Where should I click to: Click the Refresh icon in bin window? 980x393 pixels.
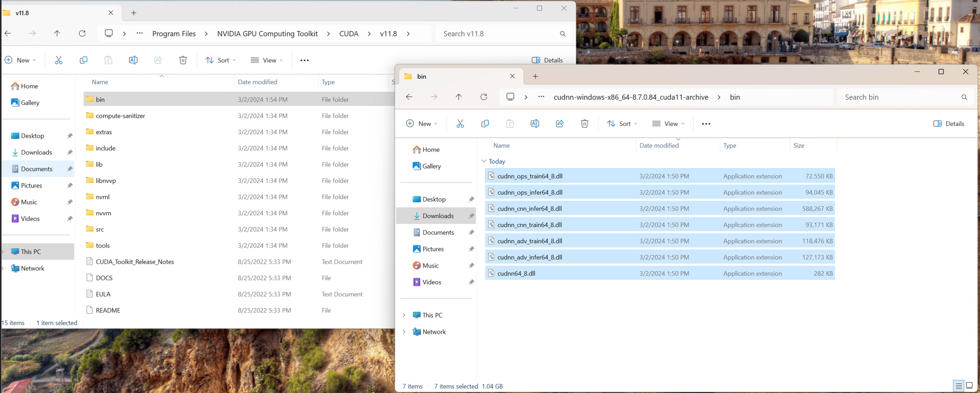[x=484, y=97]
